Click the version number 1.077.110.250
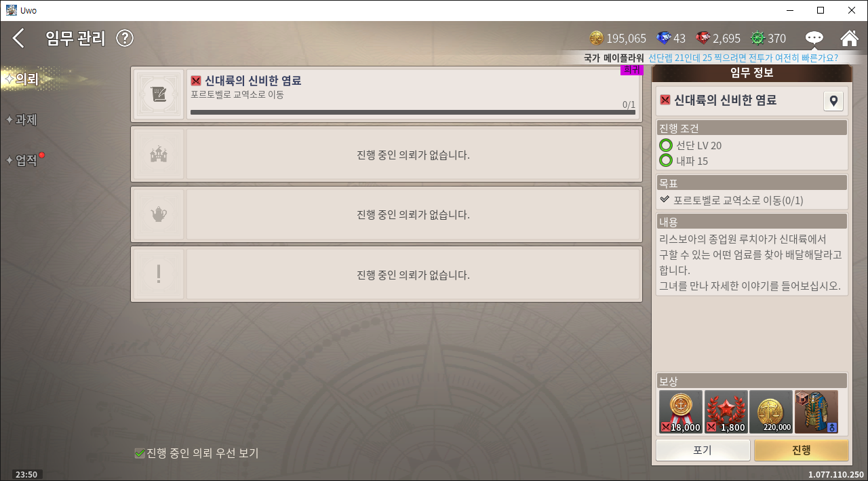 tap(836, 475)
